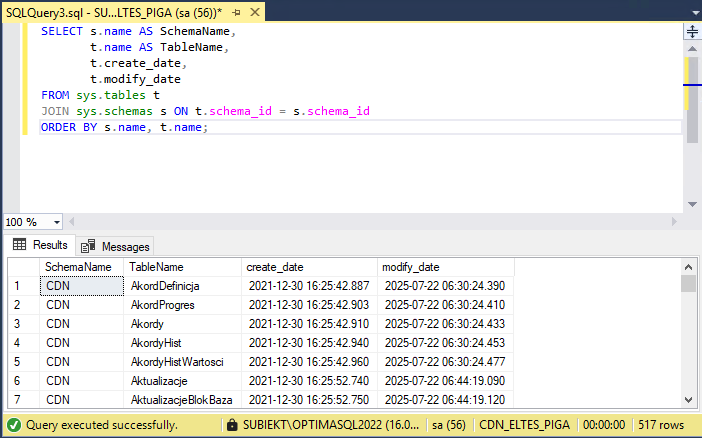
Task: Click the Results grid icon
Action: click(x=19, y=245)
